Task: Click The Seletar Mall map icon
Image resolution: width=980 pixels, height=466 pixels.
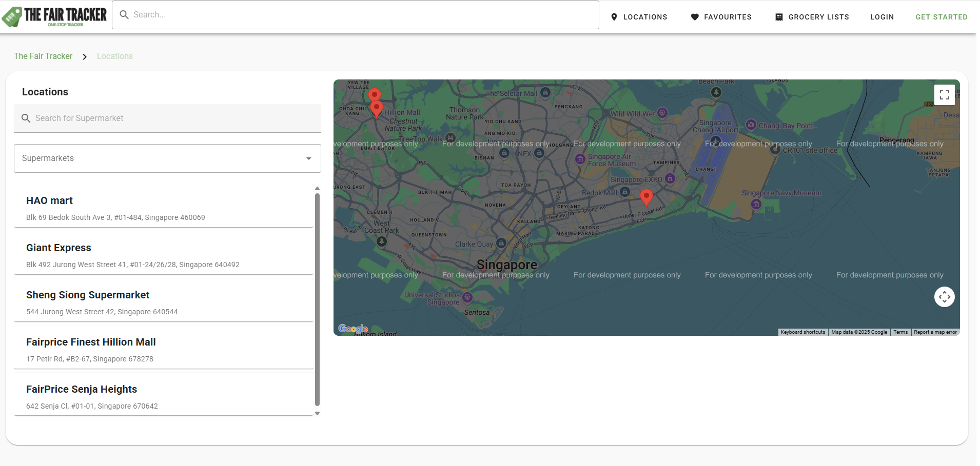Action: (x=545, y=93)
